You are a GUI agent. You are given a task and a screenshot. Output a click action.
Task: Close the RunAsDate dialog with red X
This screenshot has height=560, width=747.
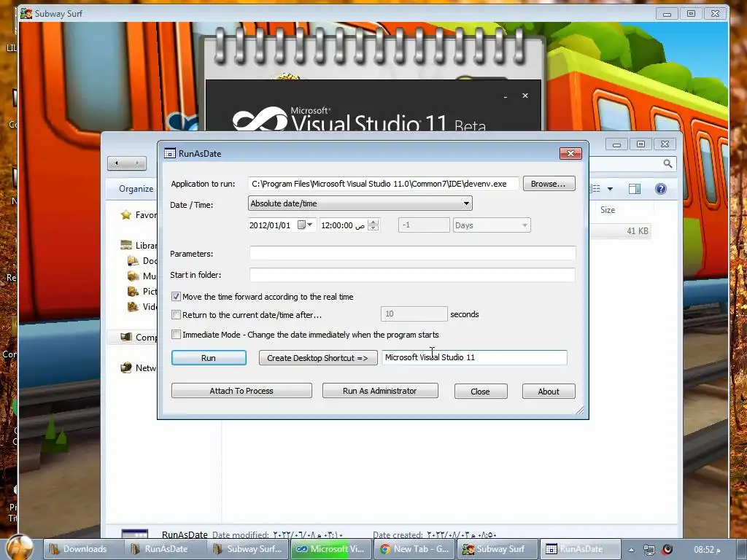pyautogui.click(x=570, y=153)
